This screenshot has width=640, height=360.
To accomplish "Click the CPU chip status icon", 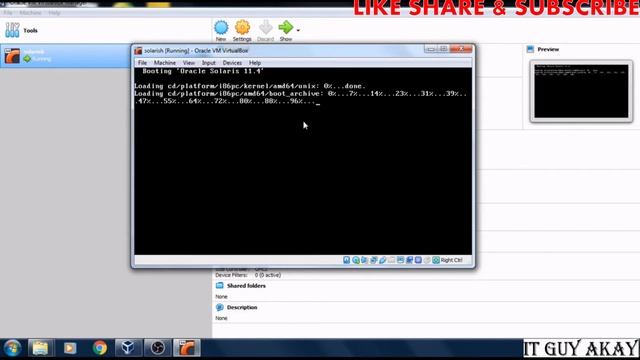I will 418,260.
